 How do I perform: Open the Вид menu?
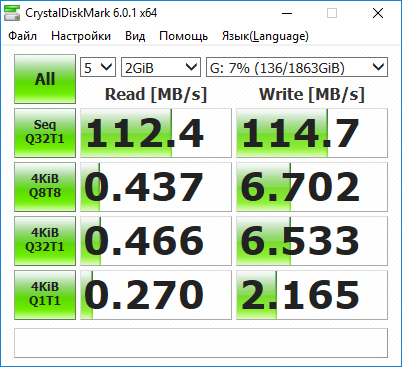[135, 36]
